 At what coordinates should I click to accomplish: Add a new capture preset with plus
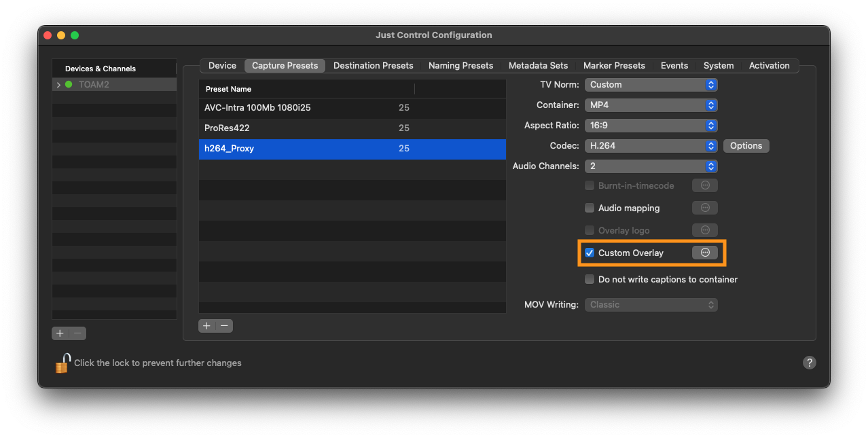pyautogui.click(x=207, y=326)
